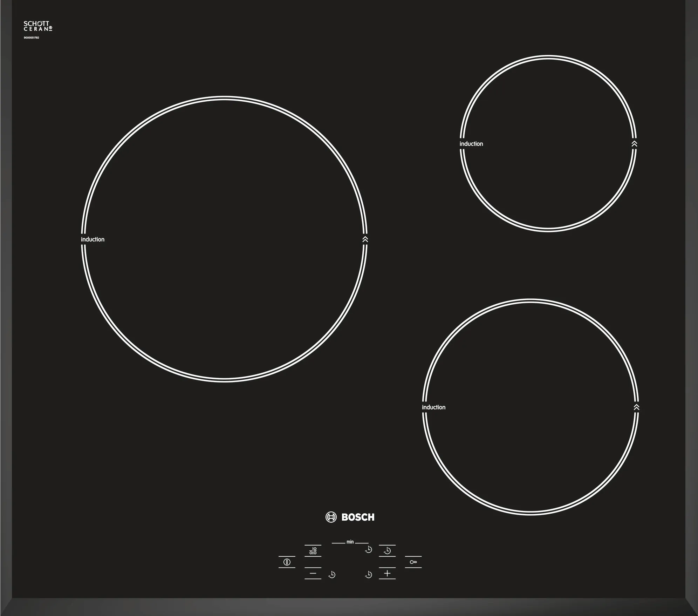
Task: Tap the Bosch logo
Action: point(350,517)
